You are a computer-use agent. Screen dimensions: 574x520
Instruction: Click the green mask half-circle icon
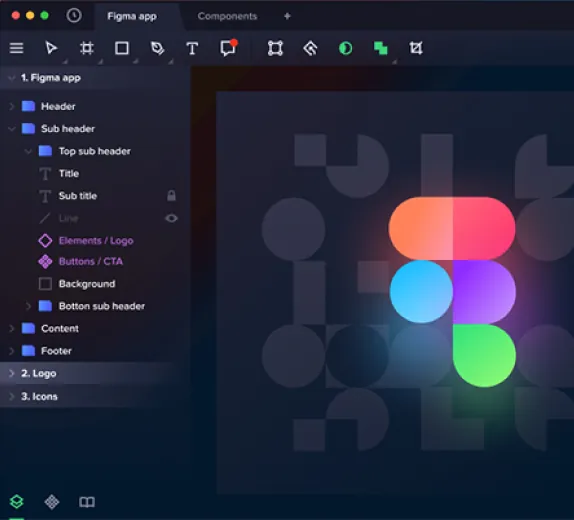(x=346, y=48)
